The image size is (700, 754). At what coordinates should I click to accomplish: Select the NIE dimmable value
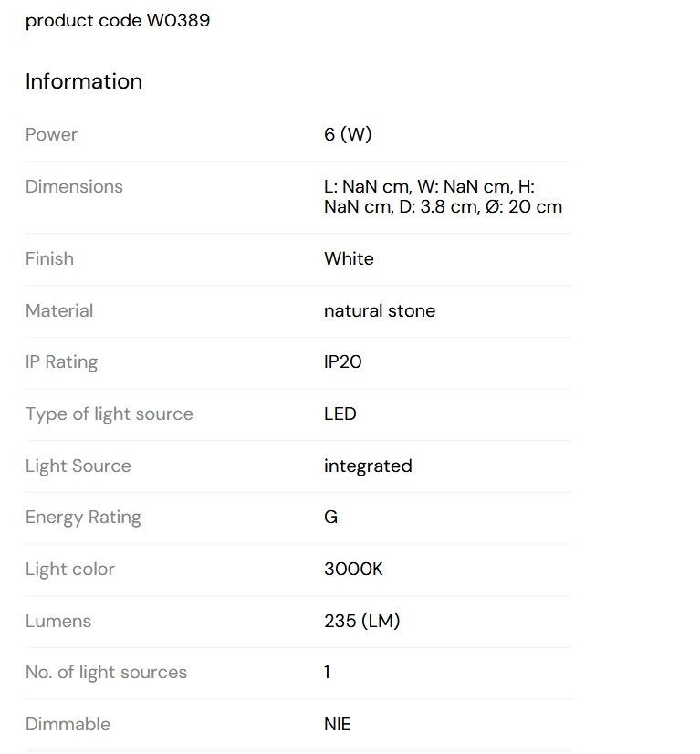coord(338,724)
